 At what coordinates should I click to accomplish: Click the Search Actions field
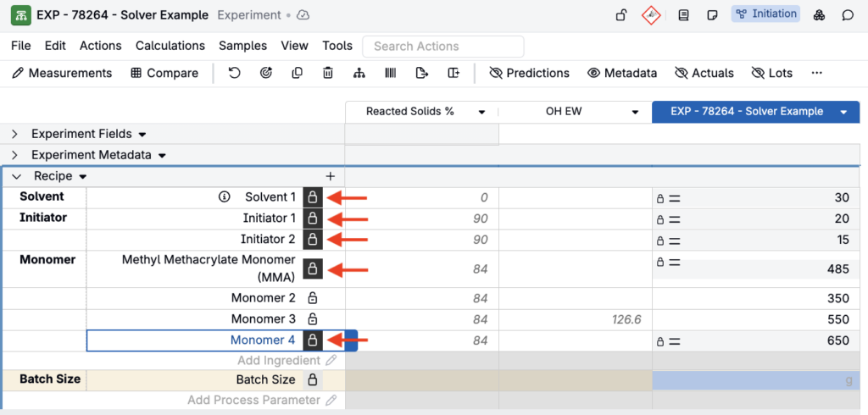pos(442,47)
